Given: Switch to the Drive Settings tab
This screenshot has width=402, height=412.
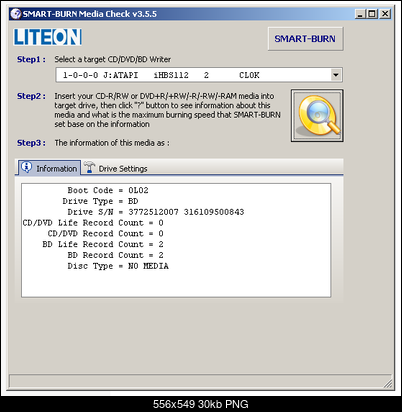Looking at the screenshot, I should click(116, 168).
